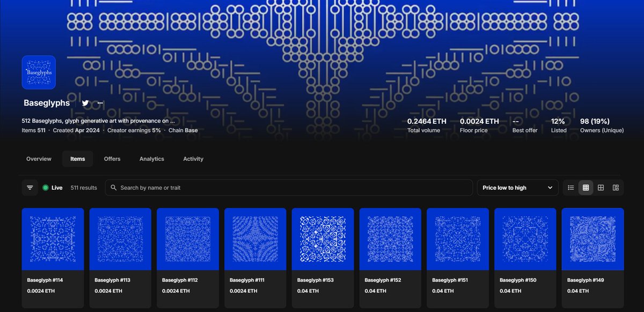Open Baseglyph #152 artwork thumbnail

point(390,239)
